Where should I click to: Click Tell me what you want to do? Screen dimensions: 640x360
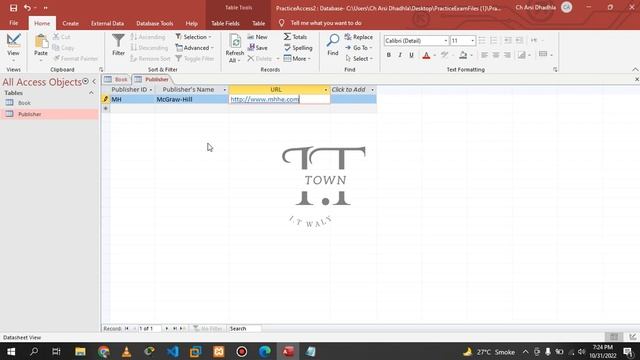click(x=326, y=23)
